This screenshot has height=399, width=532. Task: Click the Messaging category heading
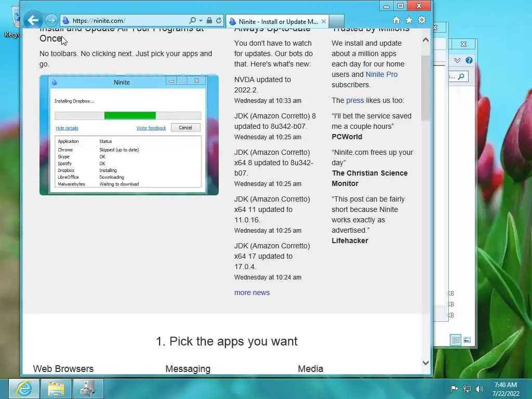[x=188, y=369]
